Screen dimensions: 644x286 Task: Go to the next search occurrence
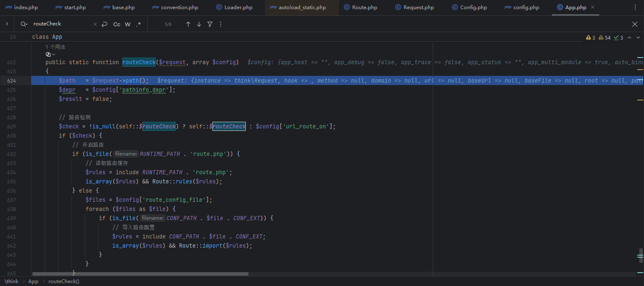point(199,24)
